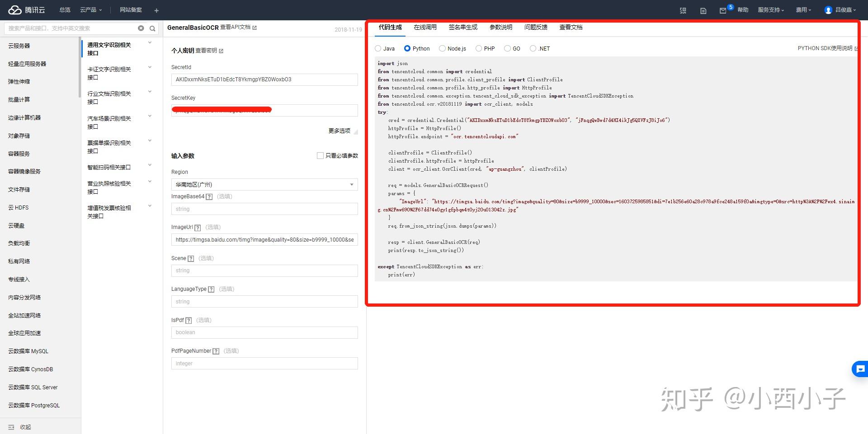Open the document icon in top bar

(x=703, y=10)
